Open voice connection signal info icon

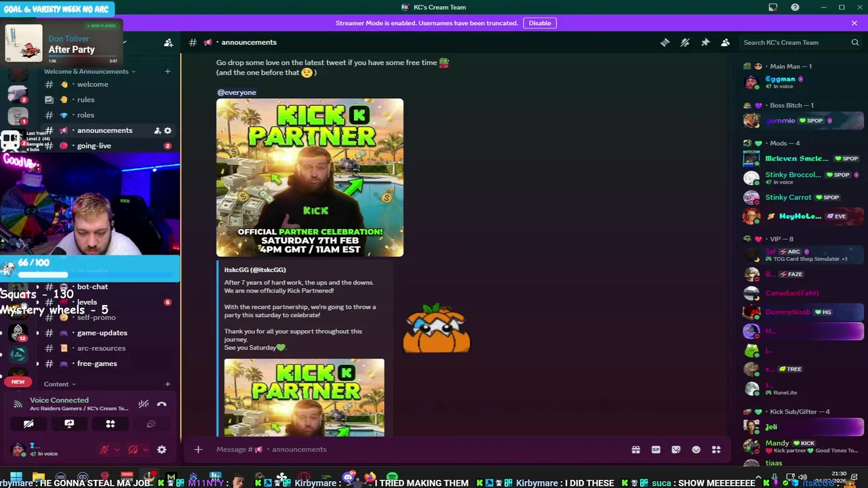click(x=18, y=404)
